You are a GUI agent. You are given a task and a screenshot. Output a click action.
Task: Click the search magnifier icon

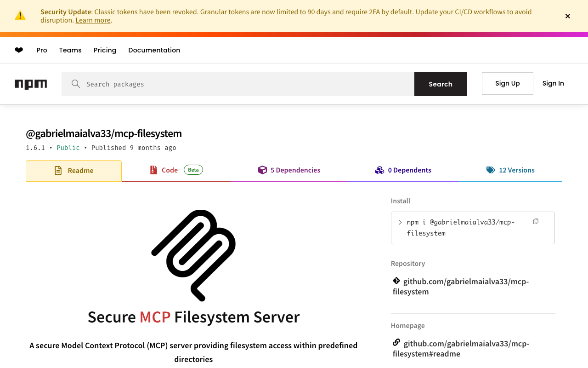pos(76,84)
